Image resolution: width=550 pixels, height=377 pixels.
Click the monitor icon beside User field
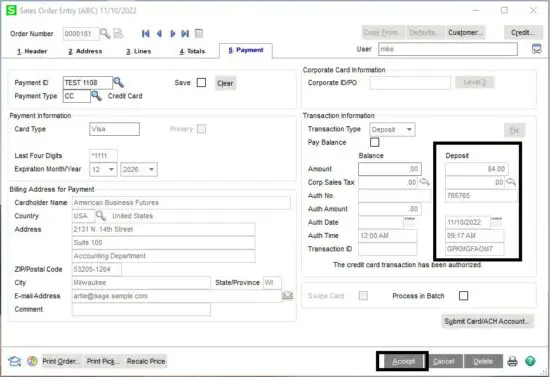point(536,49)
